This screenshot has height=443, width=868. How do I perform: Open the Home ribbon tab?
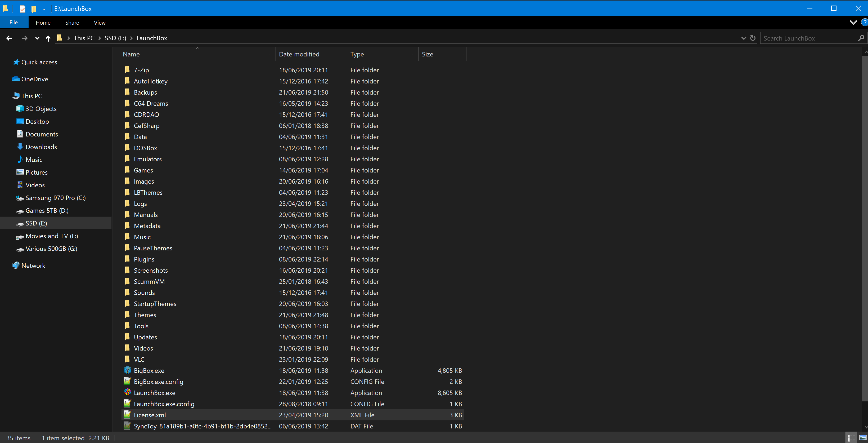[43, 23]
